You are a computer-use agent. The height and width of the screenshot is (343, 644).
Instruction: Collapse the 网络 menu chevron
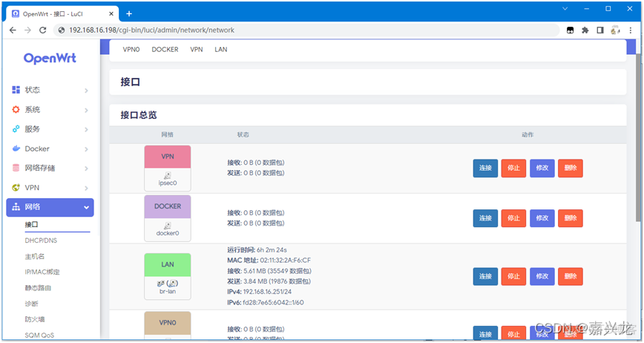pos(86,207)
